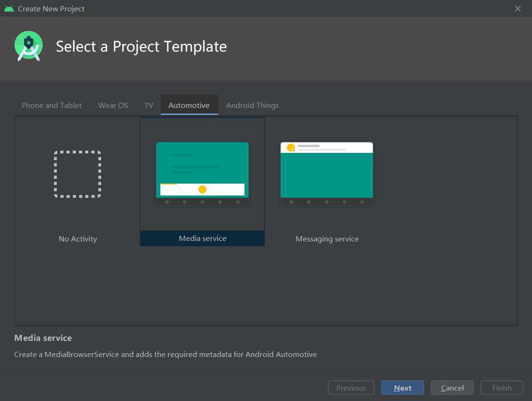Viewport: 532px width, 401px height.
Task: Switch to the Phone and Tablet tab
Action: tap(52, 105)
